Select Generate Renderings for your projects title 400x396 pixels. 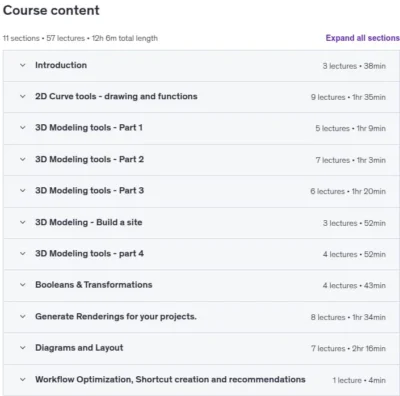pyautogui.click(x=116, y=316)
